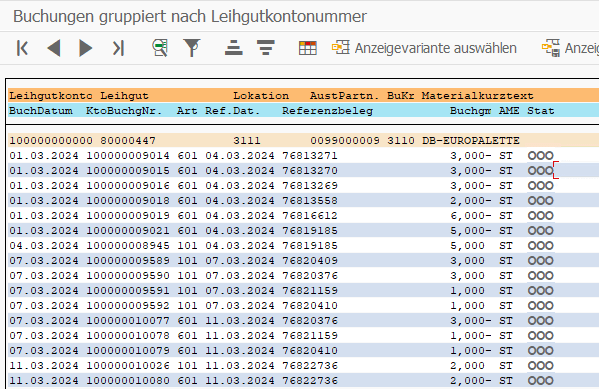The height and width of the screenshot is (389, 599).
Task: Click reference document 76813558
Action: (x=310, y=201)
